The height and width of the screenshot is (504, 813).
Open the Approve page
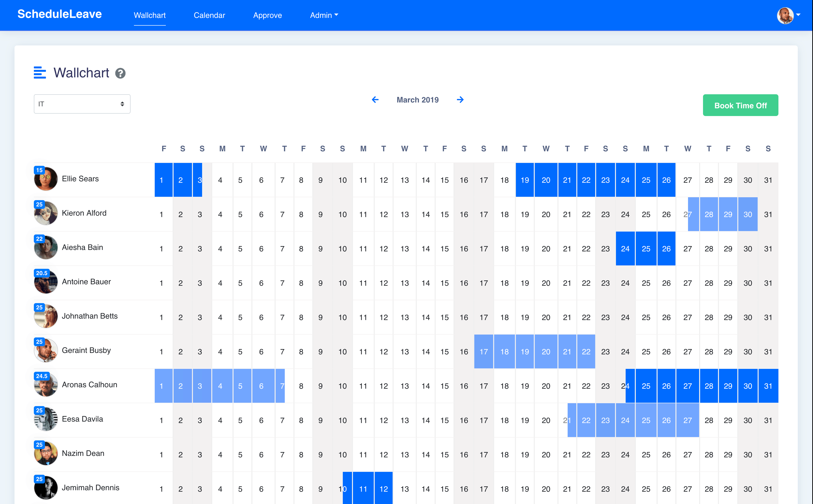tap(267, 15)
